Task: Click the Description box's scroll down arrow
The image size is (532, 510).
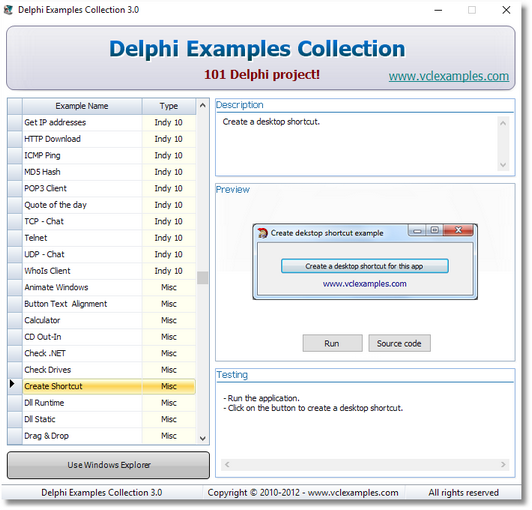Action: [x=503, y=165]
